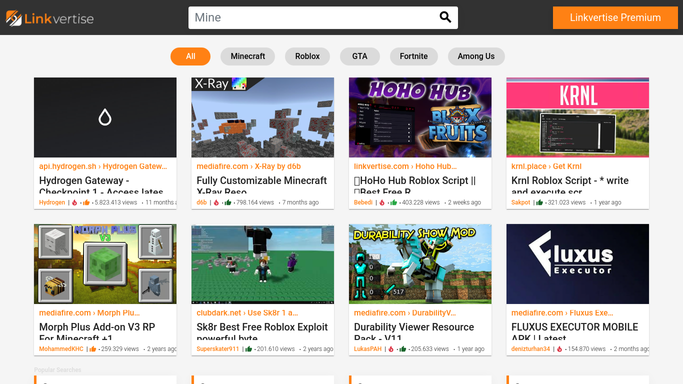Open the Durability Show Mod thumbnail
The image size is (683, 384).
[x=420, y=264]
